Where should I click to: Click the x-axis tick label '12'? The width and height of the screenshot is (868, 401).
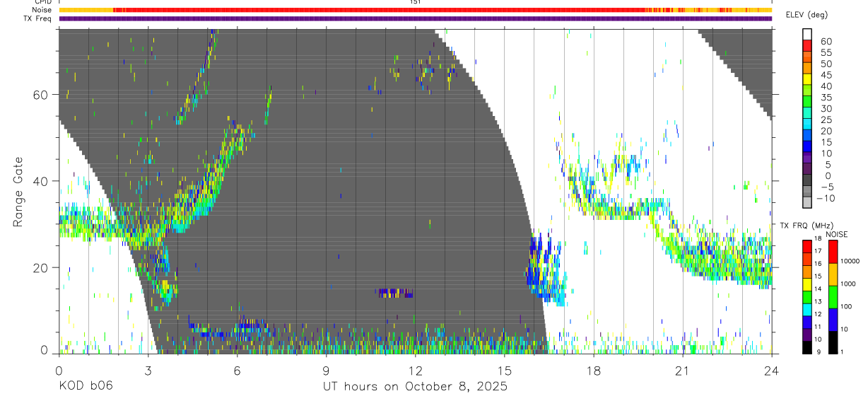pos(415,371)
